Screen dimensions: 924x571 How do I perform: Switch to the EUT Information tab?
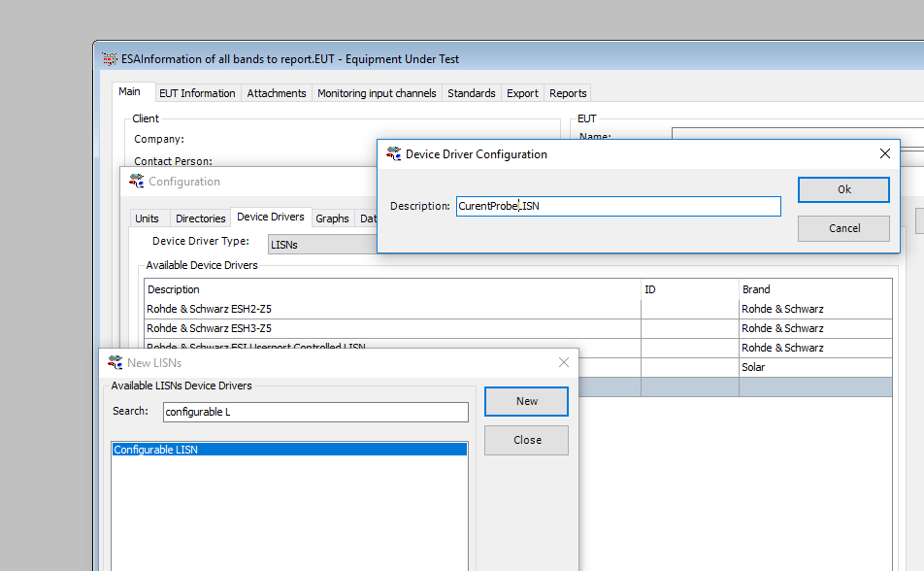[x=197, y=93]
